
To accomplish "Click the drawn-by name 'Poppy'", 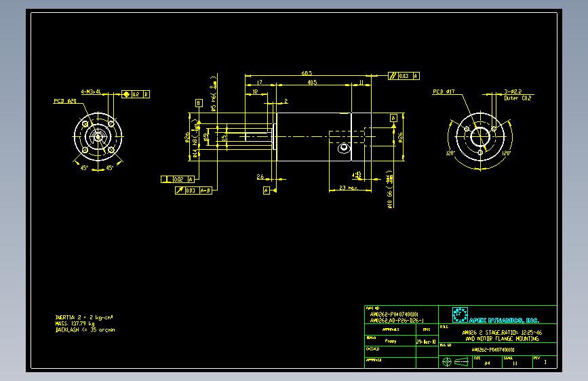I will (391, 341).
